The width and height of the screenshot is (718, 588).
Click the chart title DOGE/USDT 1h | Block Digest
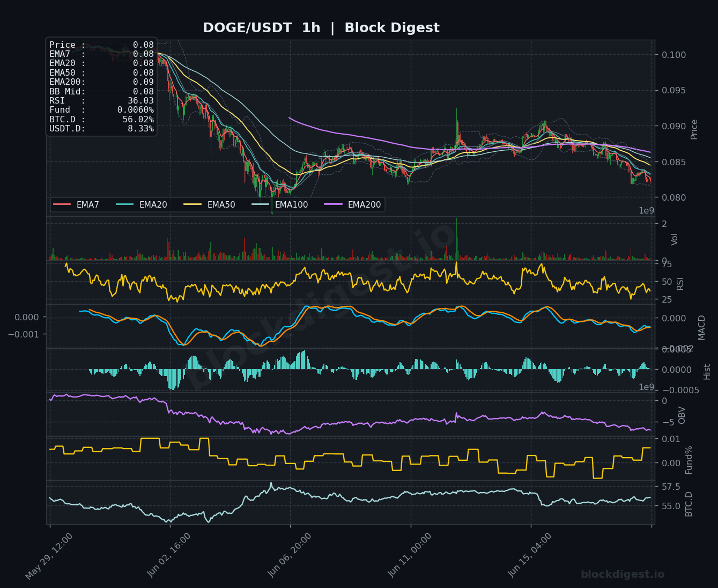(x=321, y=28)
